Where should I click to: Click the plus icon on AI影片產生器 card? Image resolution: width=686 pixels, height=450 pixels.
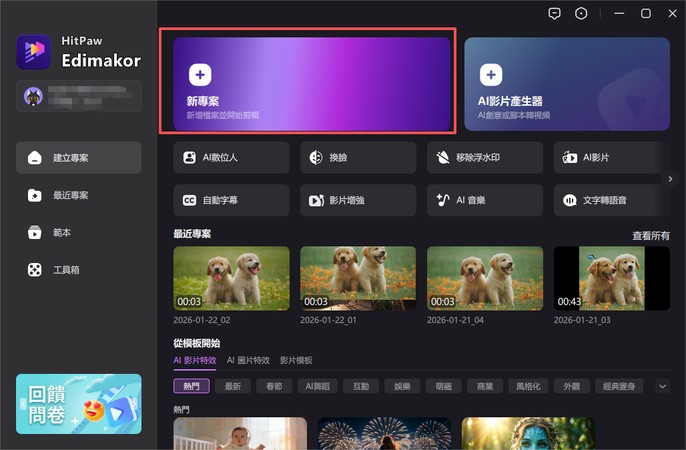(491, 75)
